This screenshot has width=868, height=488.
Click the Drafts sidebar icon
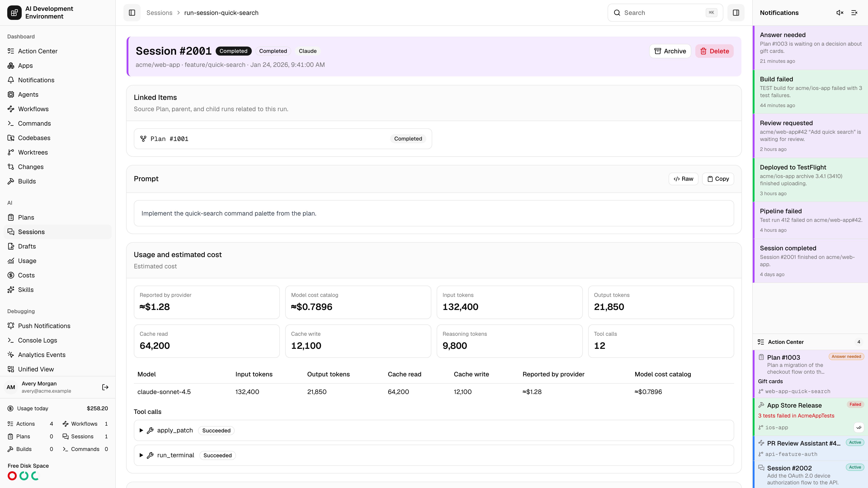point(11,246)
